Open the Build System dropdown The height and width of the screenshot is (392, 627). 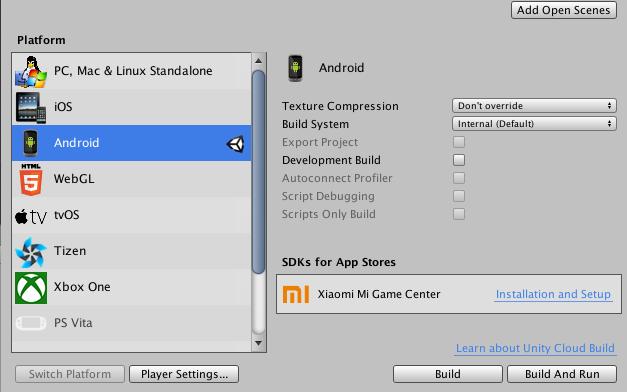534,124
